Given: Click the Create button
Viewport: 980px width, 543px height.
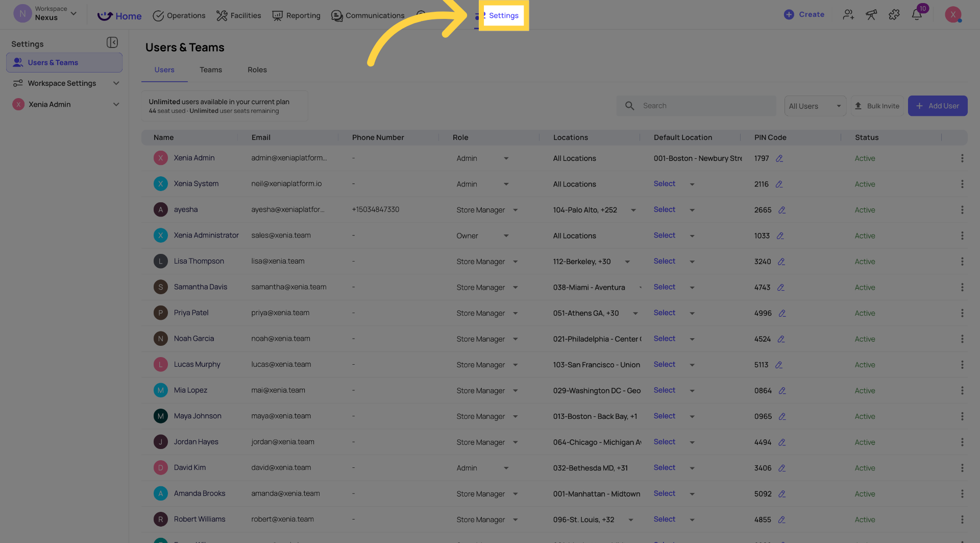Looking at the screenshot, I should [804, 14].
